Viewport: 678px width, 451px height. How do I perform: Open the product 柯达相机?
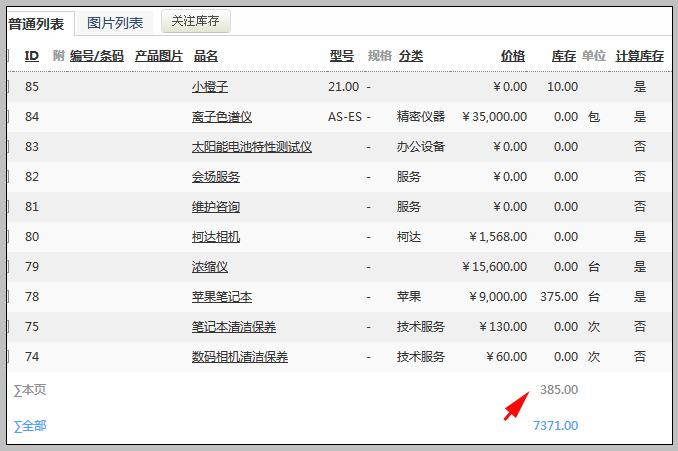(x=216, y=237)
